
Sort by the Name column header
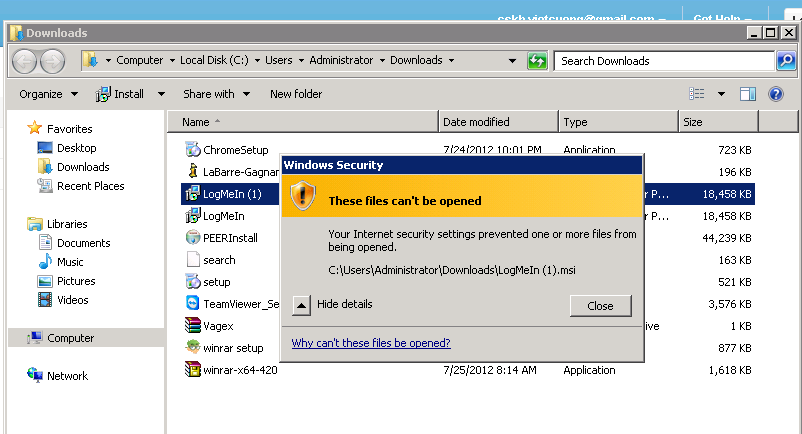pyautogui.click(x=303, y=122)
